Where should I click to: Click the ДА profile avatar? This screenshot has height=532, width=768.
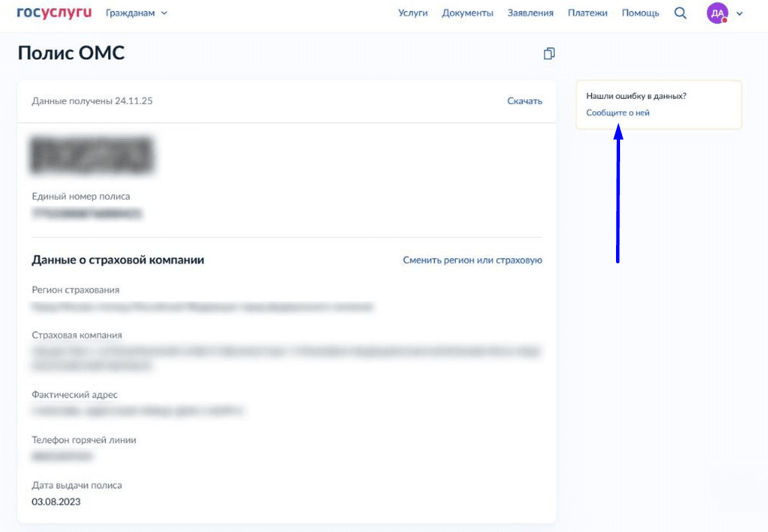717,13
